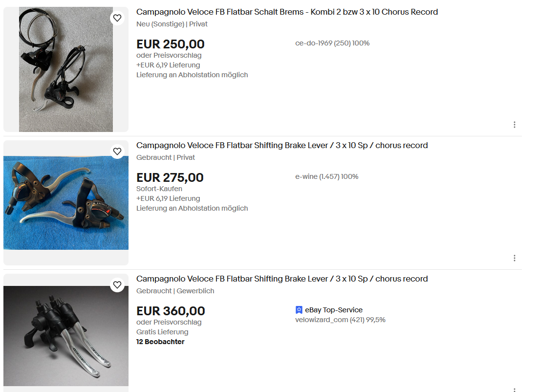Image resolution: width=539 pixels, height=392 pixels.
Task: Open the EUR 275,00 Flatbar Shifting Brake Lever title
Action: 282,145
